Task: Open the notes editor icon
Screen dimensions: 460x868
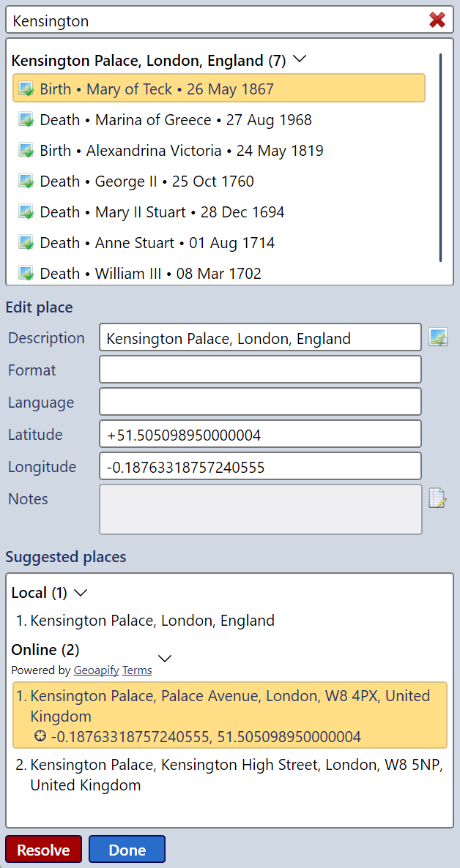Action: 438,499
